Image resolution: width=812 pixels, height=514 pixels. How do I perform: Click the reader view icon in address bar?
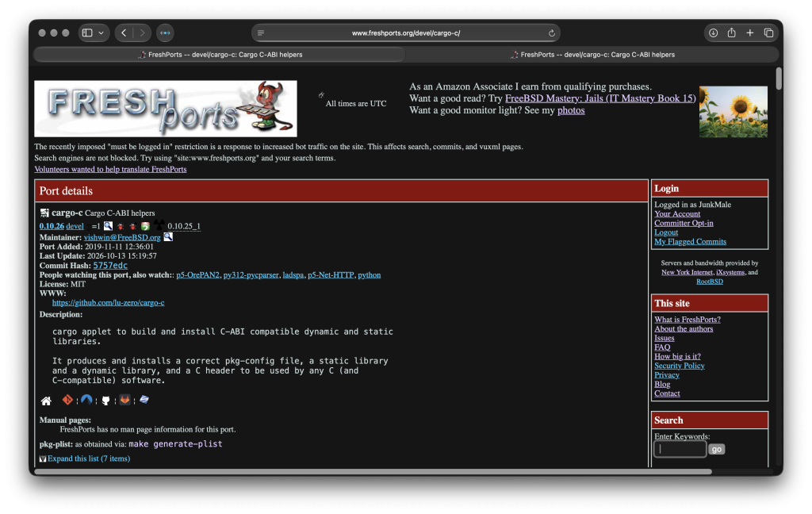[260, 33]
